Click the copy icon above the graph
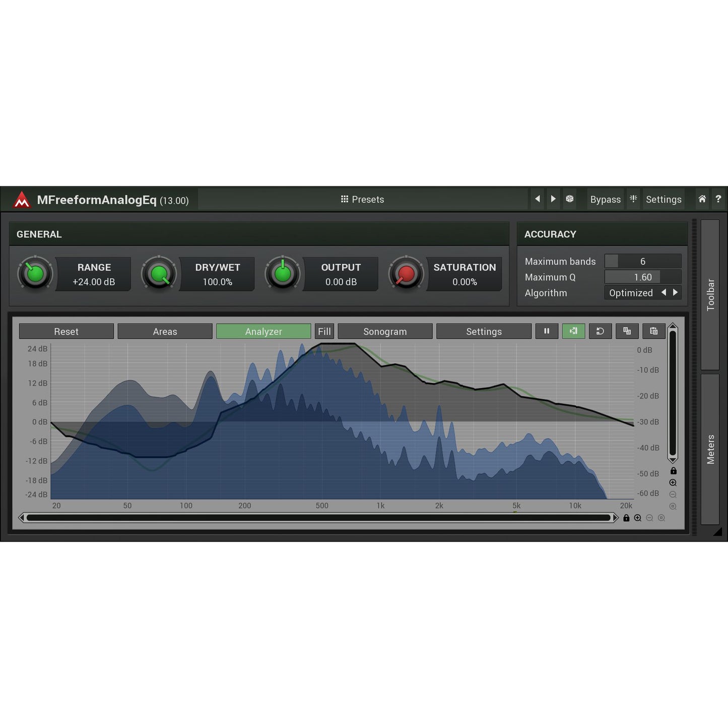 [x=627, y=331]
